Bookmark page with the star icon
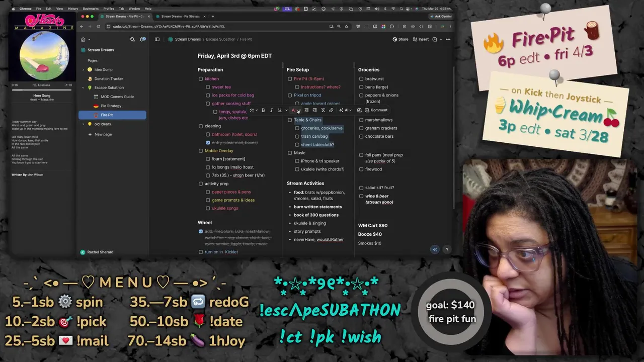 click(x=347, y=26)
